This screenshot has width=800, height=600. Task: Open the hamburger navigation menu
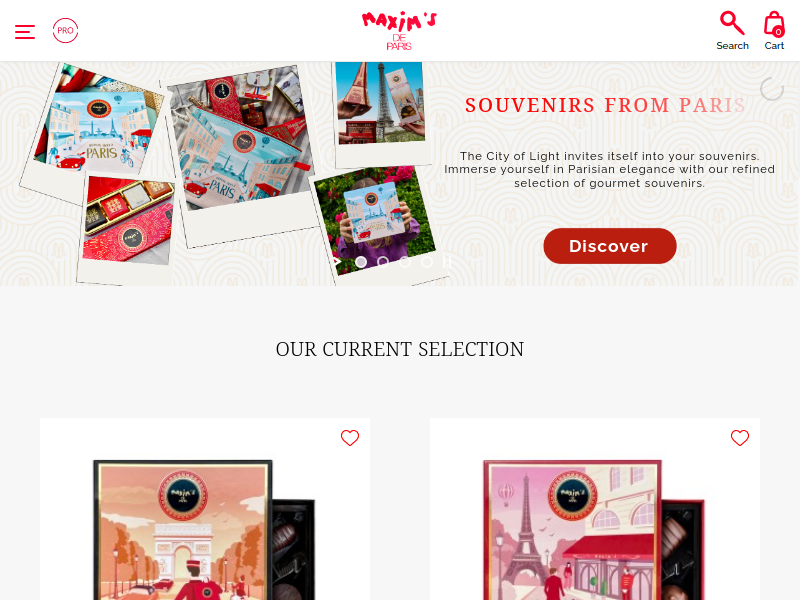24,32
